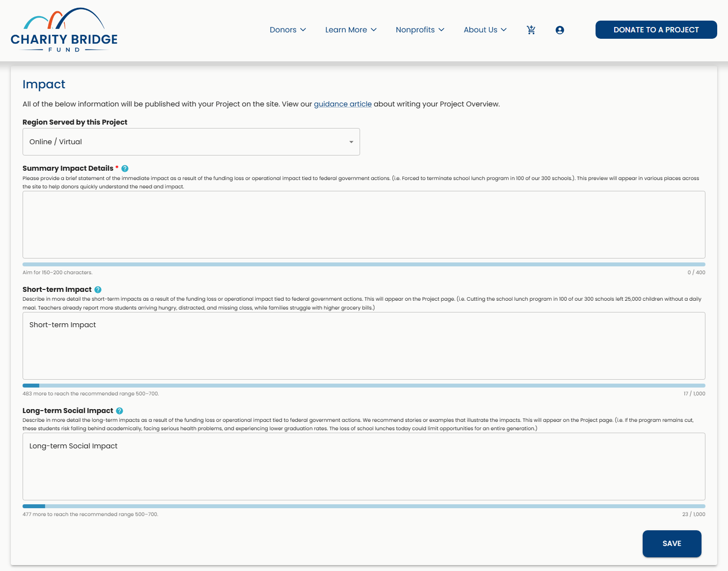Open the shopping cart icon
The image size is (728, 571).
pyautogui.click(x=531, y=30)
